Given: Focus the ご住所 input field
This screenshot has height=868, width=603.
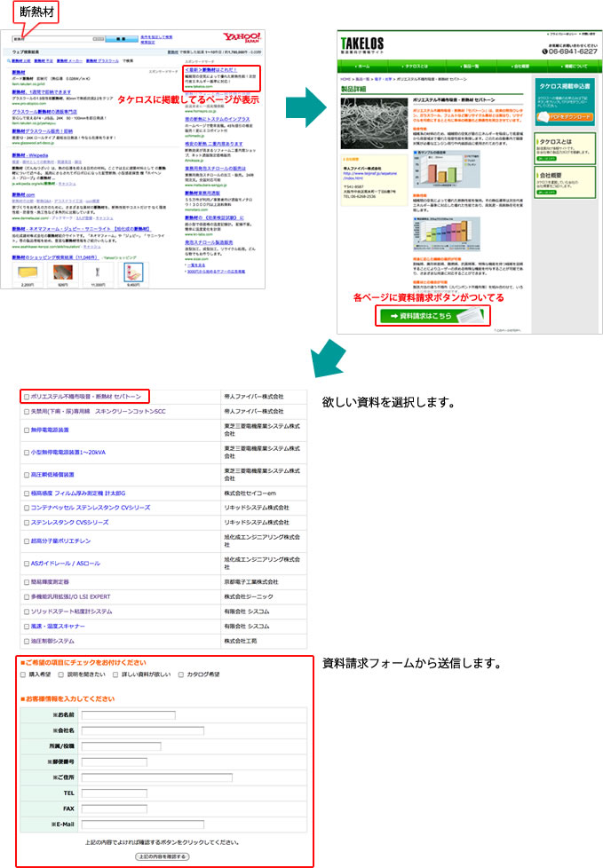Looking at the screenshot, I should pos(156,777).
